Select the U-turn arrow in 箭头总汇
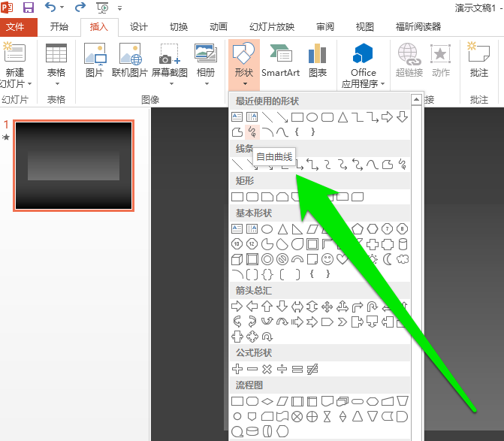 [373, 307]
